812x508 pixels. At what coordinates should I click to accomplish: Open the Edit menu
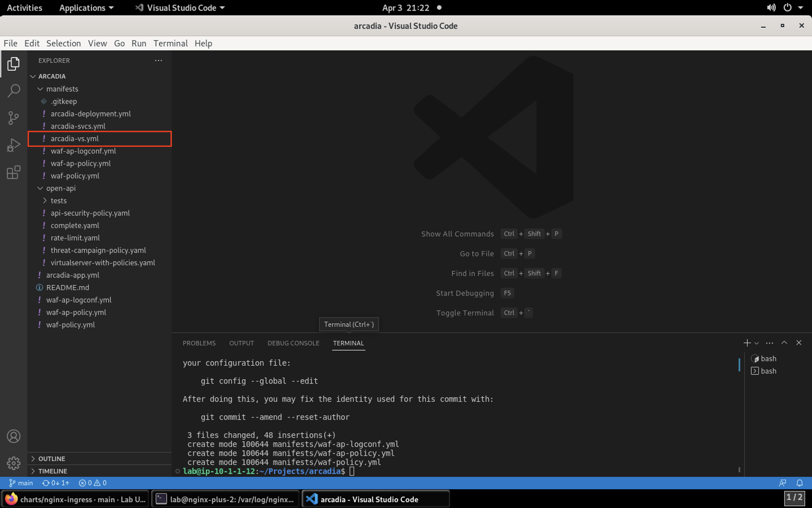32,43
